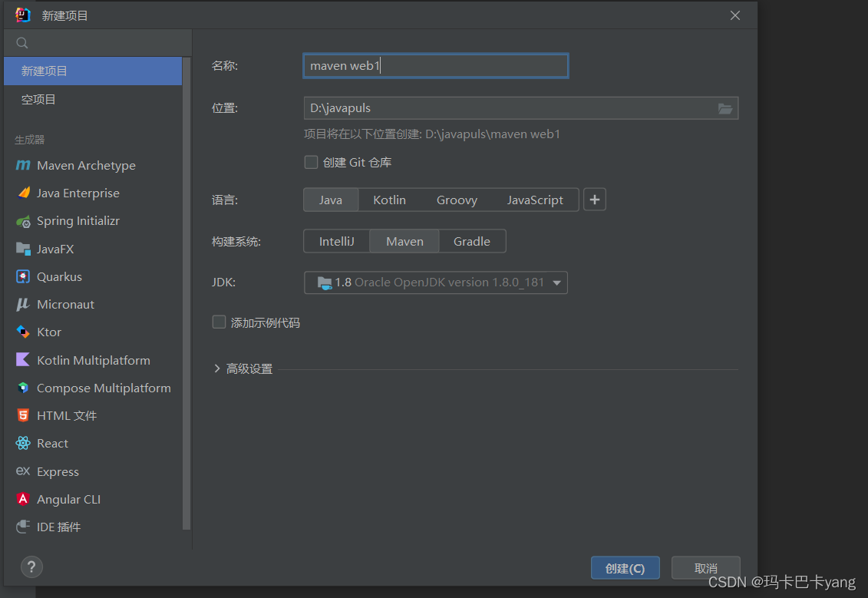Pick the Angular CLI generator icon
This screenshot has height=598, width=868.
(23, 499)
